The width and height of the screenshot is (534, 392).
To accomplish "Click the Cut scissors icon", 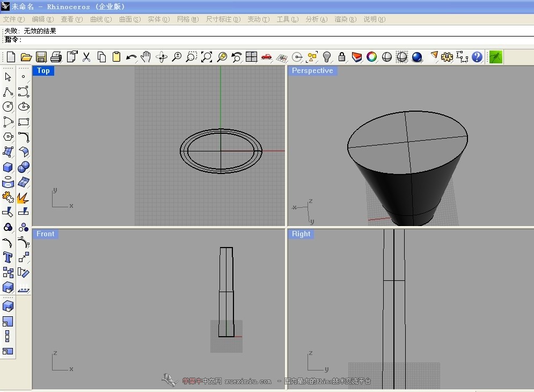I will (86, 57).
